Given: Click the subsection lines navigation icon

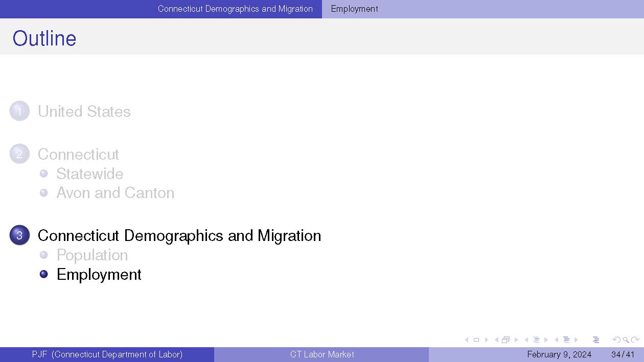Looking at the screenshot, I should click(x=536, y=340).
